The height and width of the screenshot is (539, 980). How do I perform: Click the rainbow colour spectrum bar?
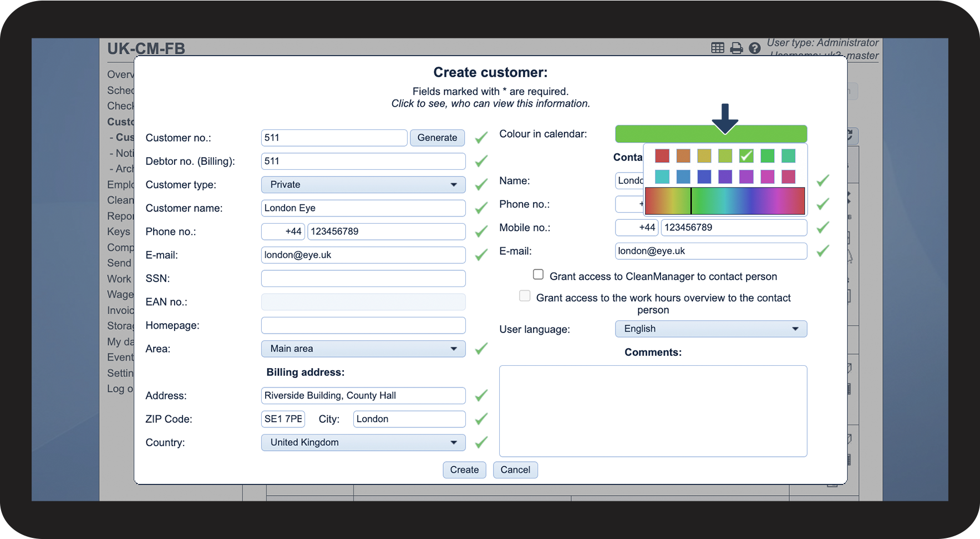[x=725, y=200]
